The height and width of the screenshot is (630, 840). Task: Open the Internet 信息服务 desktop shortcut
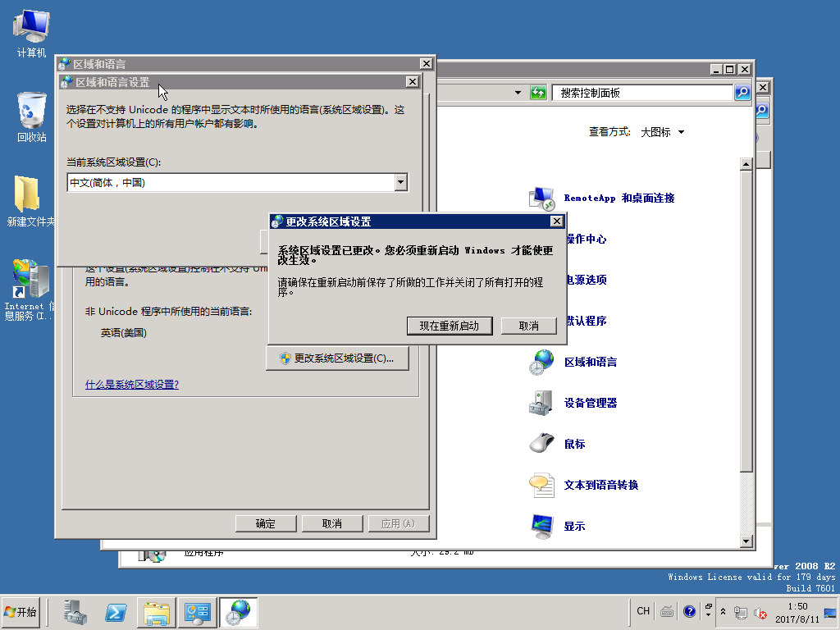coord(29,290)
